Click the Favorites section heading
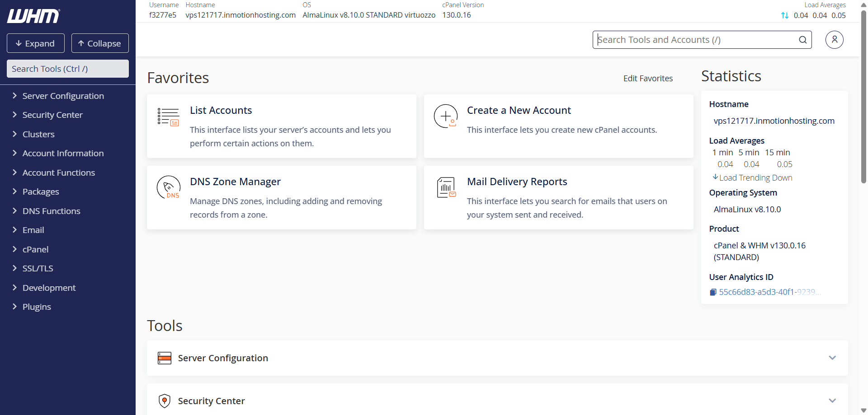This screenshot has width=868, height=415. click(x=178, y=78)
